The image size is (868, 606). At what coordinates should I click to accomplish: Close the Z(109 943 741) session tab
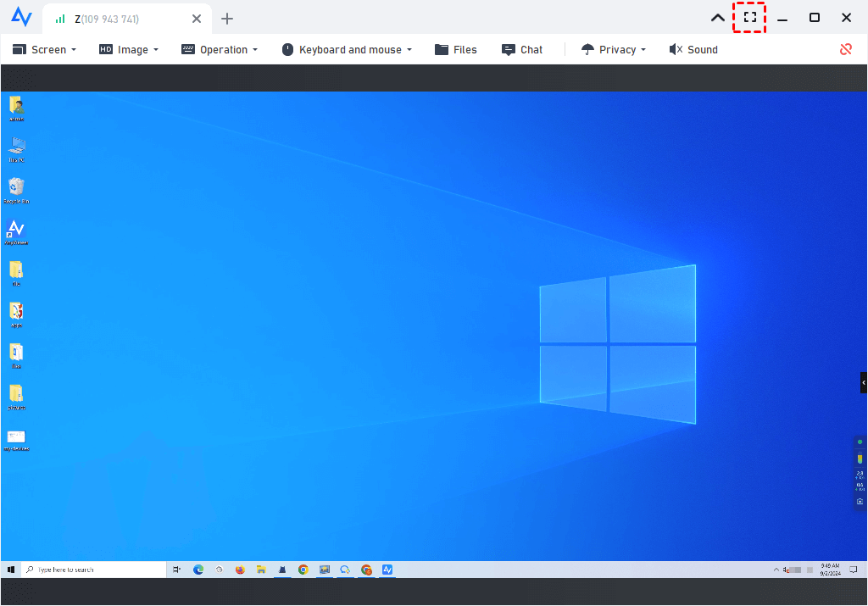[x=197, y=19]
